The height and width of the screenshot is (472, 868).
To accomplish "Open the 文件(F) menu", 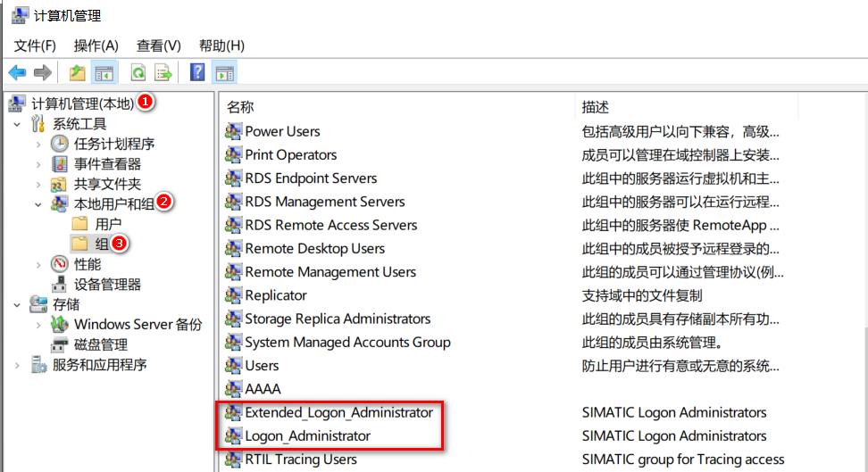I will [35, 46].
